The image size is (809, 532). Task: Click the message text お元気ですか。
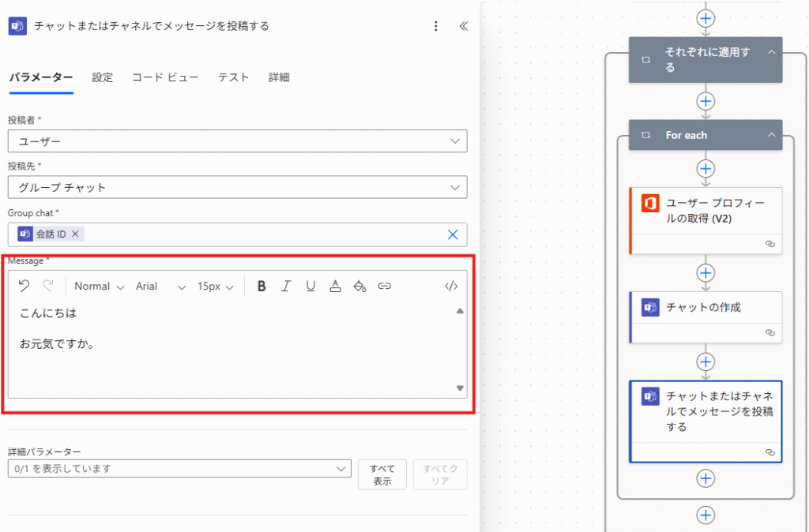(57, 344)
